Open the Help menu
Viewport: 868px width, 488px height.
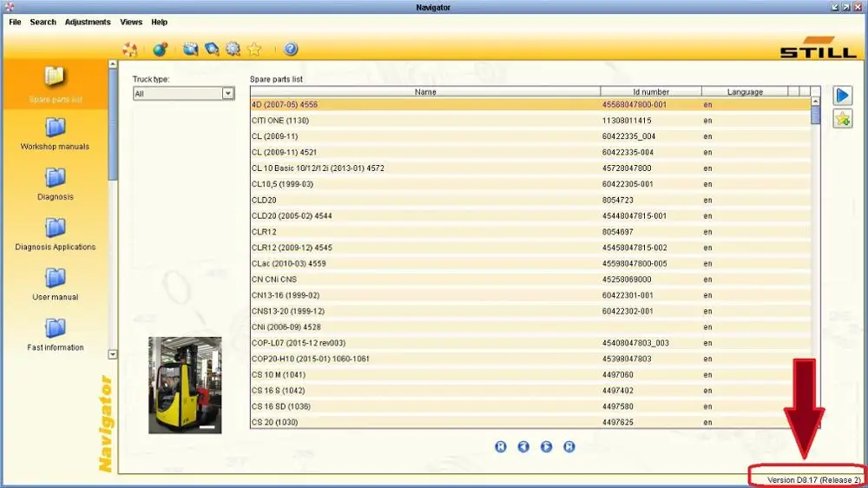pos(160,23)
